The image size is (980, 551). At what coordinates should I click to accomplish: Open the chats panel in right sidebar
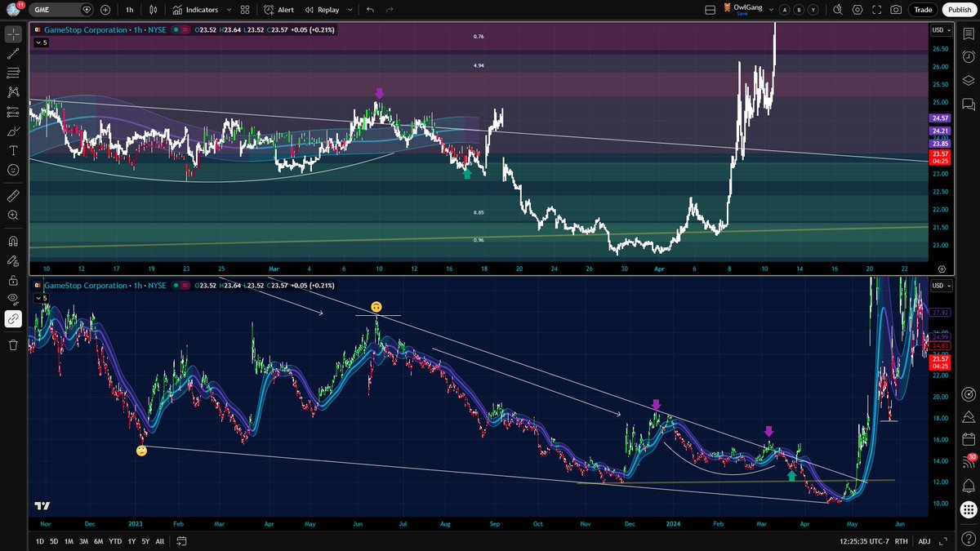(x=968, y=104)
